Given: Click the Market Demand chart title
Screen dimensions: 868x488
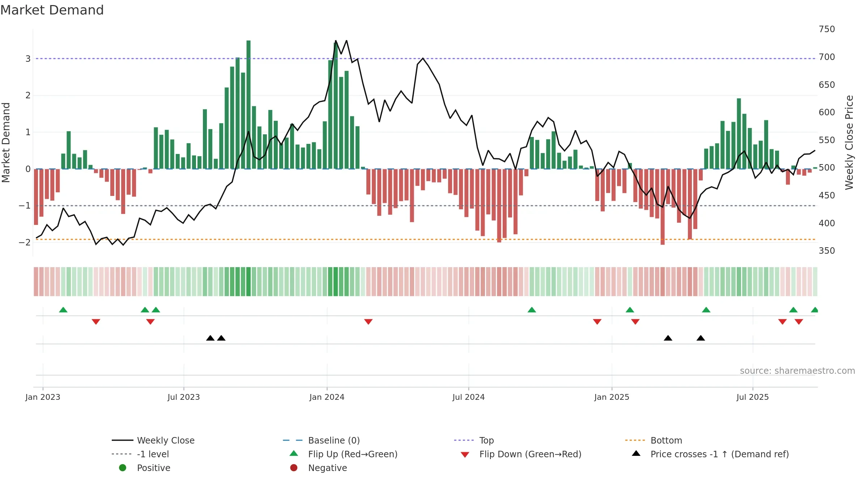Looking at the screenshot, I should pyautogui.click(x=52, y=10).
